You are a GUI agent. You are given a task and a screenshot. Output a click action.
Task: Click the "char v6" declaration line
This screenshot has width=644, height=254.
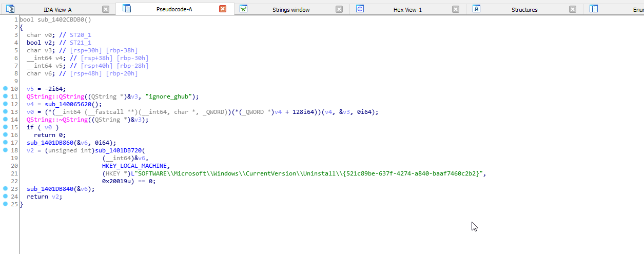tap(82, 73)
